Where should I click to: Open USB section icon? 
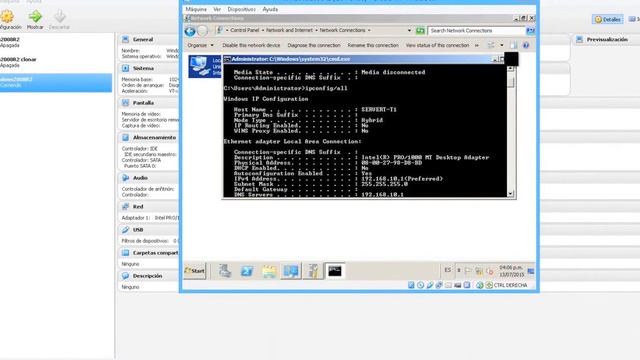[x=125, y=230]
